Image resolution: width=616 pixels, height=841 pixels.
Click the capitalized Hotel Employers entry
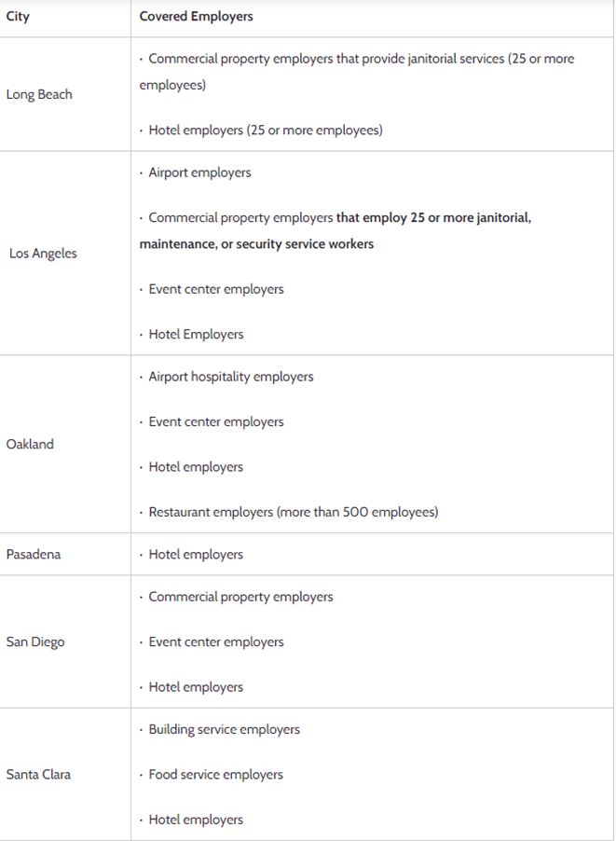(196, 334)
